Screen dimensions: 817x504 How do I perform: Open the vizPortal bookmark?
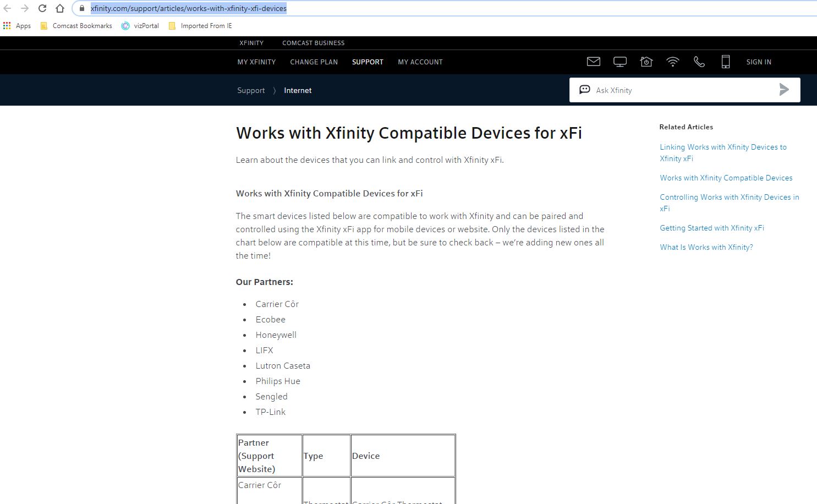pos(140,26)
